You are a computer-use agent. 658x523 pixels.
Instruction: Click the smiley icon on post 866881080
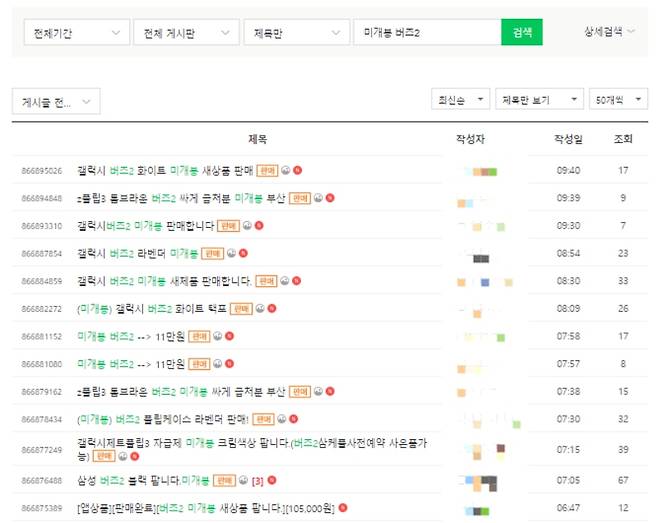pyautogui.click(x=218, y=363)
